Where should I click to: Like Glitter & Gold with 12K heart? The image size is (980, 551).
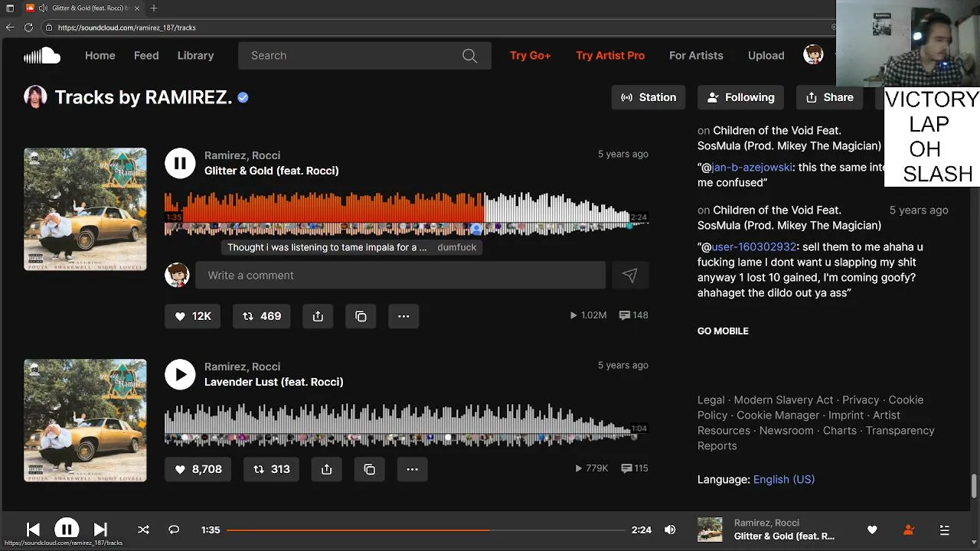[193, 316]
